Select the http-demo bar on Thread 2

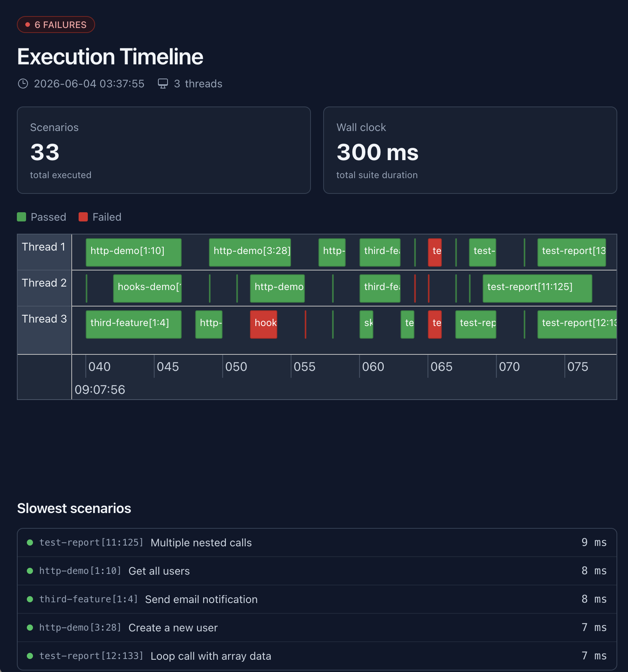[277, 288]
